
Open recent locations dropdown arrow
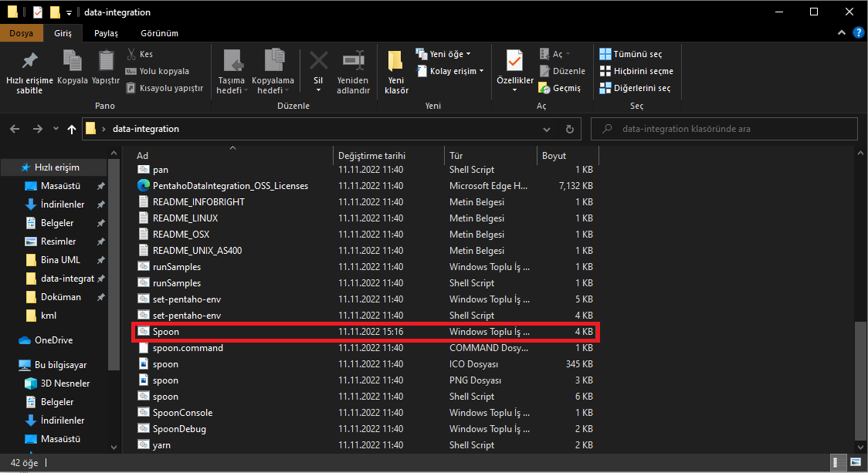pos(56,129)
